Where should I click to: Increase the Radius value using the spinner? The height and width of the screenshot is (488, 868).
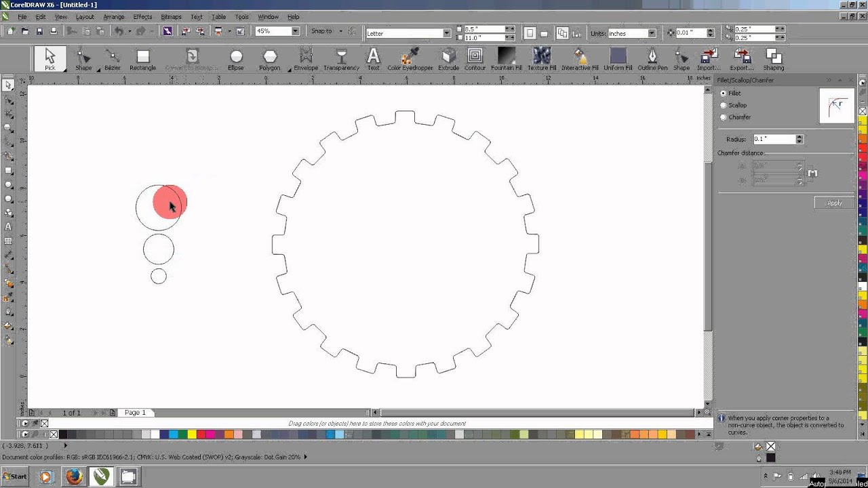[x=800, y=138]
